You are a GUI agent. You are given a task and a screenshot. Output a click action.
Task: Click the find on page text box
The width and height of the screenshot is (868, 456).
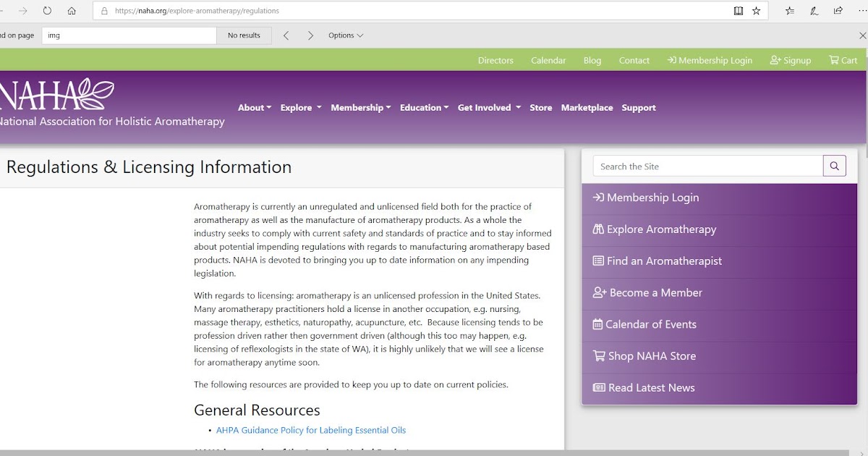[129, 35]
